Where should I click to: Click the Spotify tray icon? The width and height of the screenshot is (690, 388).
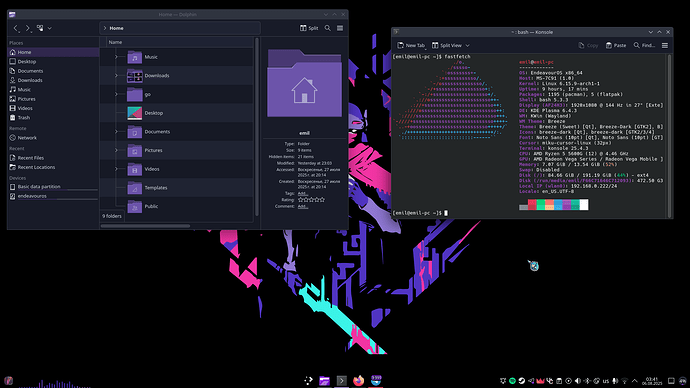pyautogui.click(x=512, y=381)
